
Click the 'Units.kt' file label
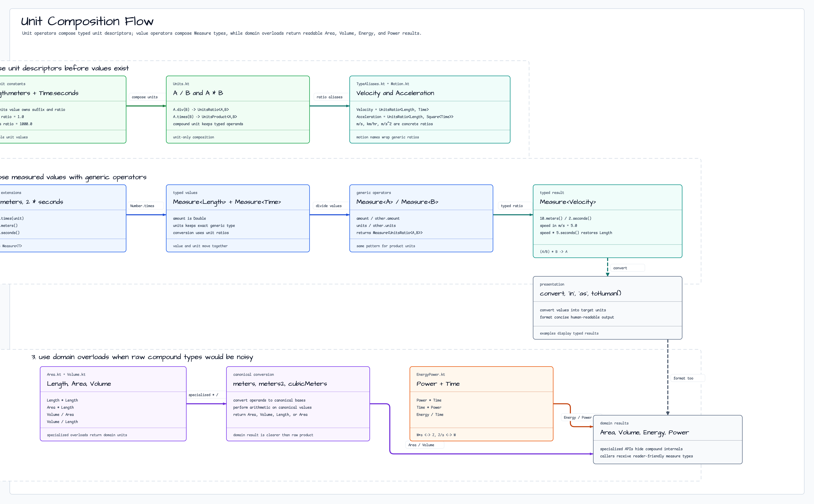[181, 84]
